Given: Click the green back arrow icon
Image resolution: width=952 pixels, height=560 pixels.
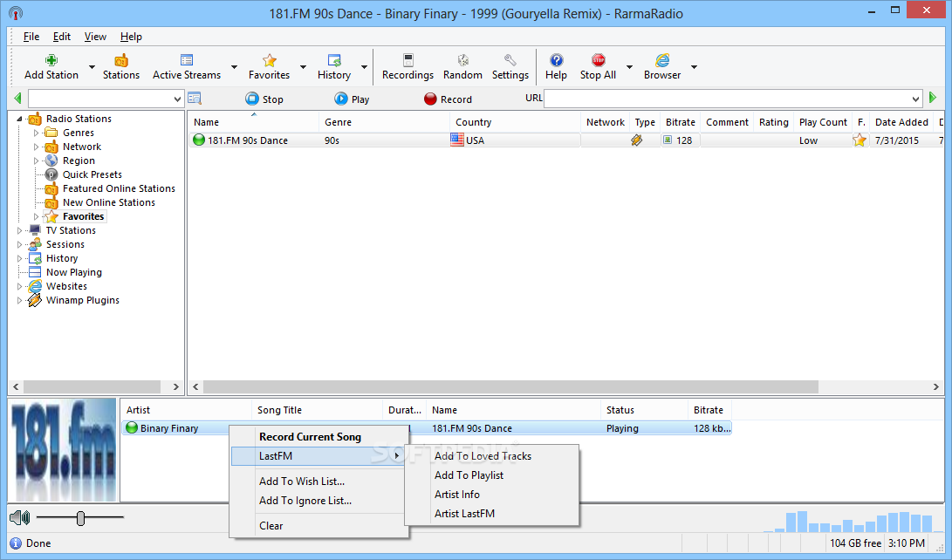Looking at the screenshot, I should point(17,99).
